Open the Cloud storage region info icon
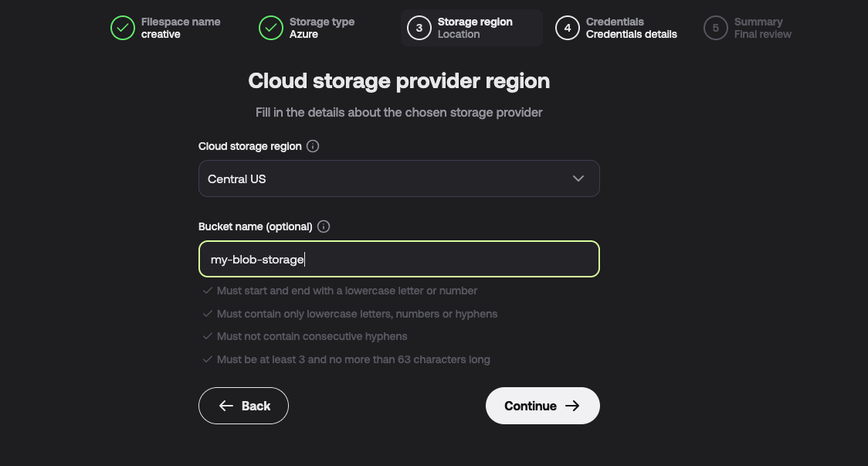868x466 pixels. pyautogui.click(x=313, y=146)
